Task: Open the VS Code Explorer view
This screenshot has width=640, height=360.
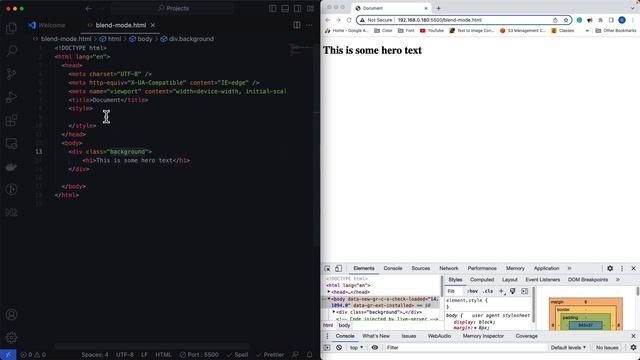Action: click(x=11, y=27)
